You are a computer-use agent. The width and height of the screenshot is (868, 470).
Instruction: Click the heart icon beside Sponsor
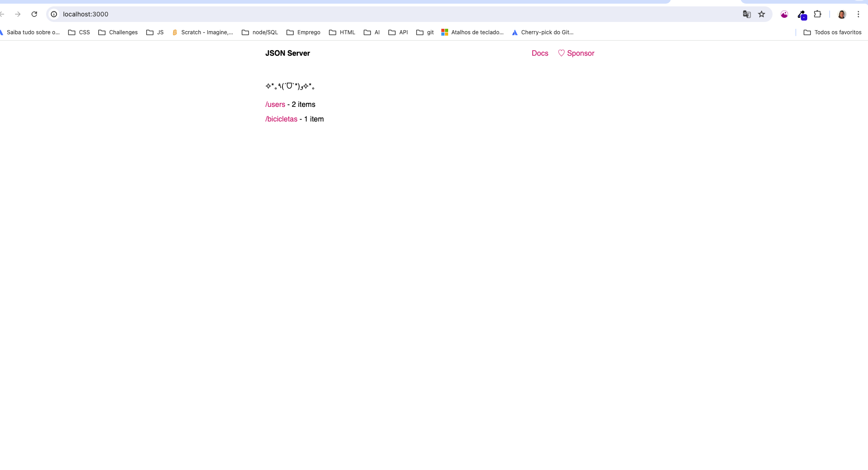tap(561, 53)
